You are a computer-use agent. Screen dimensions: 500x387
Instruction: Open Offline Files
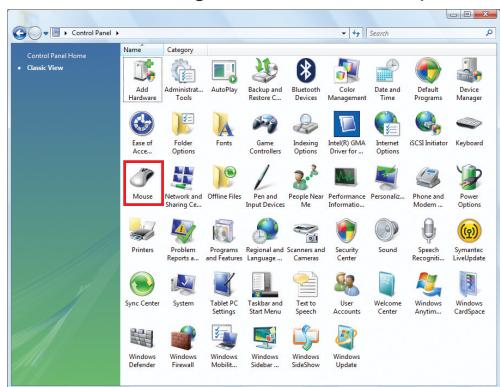pyautogui.click(x=224, y=183)
